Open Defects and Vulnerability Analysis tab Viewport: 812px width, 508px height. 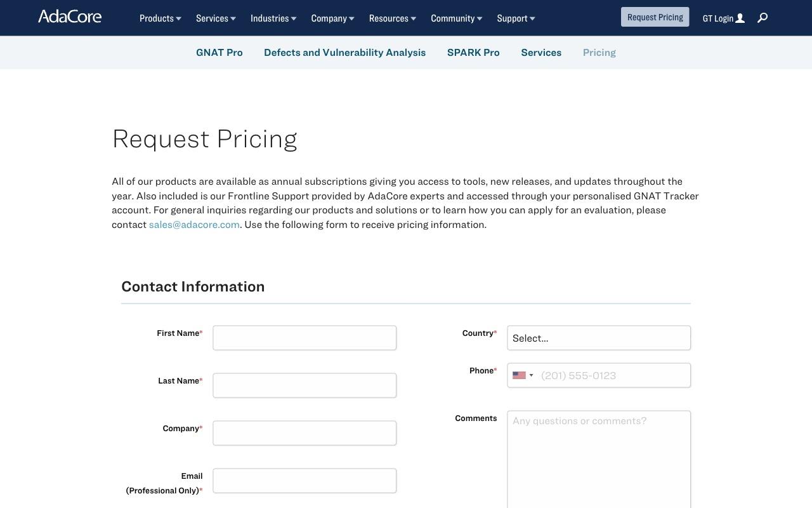[x=344, y=53]
